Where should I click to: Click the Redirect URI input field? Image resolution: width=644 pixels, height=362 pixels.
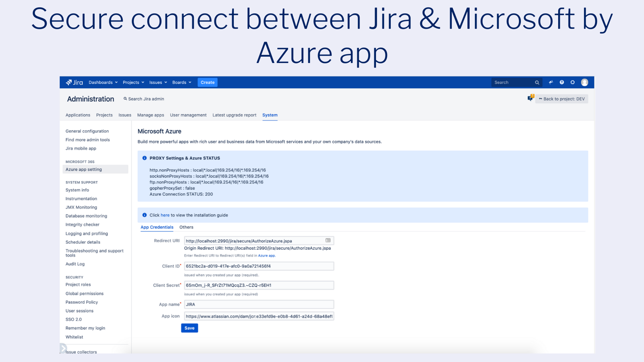click(x=259, y=241)
